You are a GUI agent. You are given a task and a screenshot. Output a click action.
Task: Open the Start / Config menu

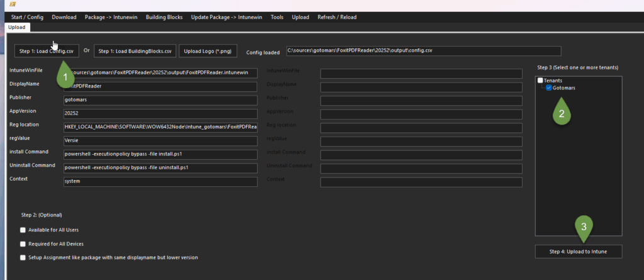point(28,17)
